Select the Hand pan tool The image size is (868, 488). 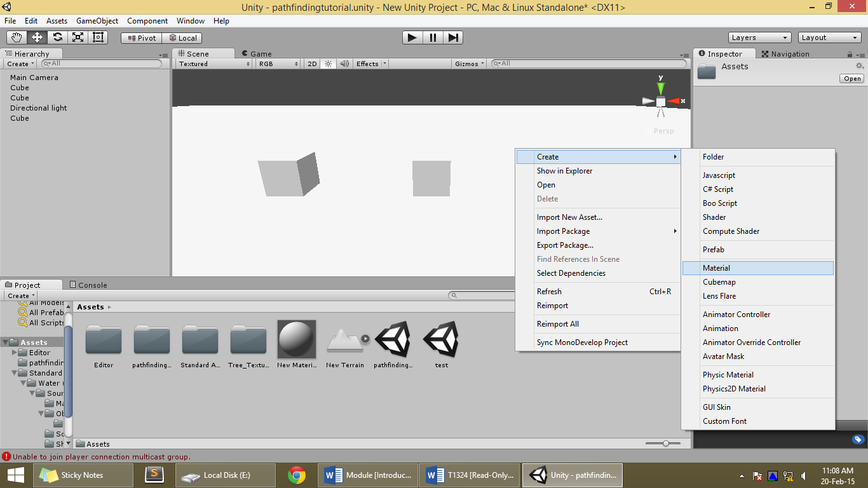[16, 37]
